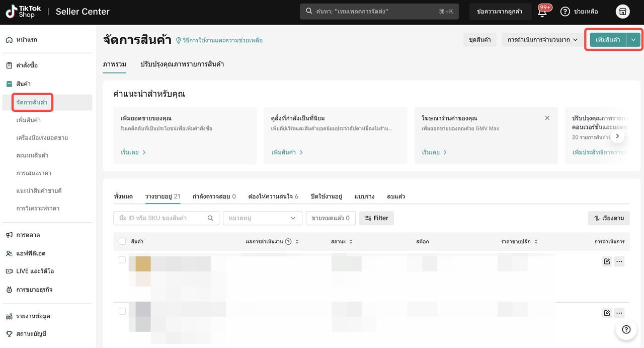Viewport: 644px width, 348px height.
Task: Select the second product row checkbox
Action: [x=122, y=311]
